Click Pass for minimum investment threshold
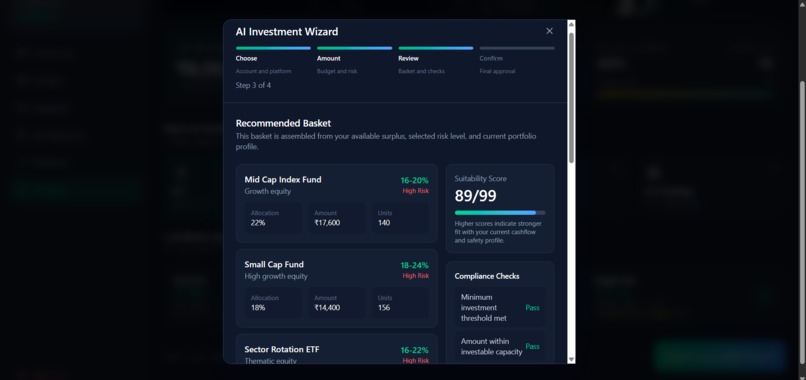Image resolution: width=806 pixels, height=380 pixels. point(533,307)
